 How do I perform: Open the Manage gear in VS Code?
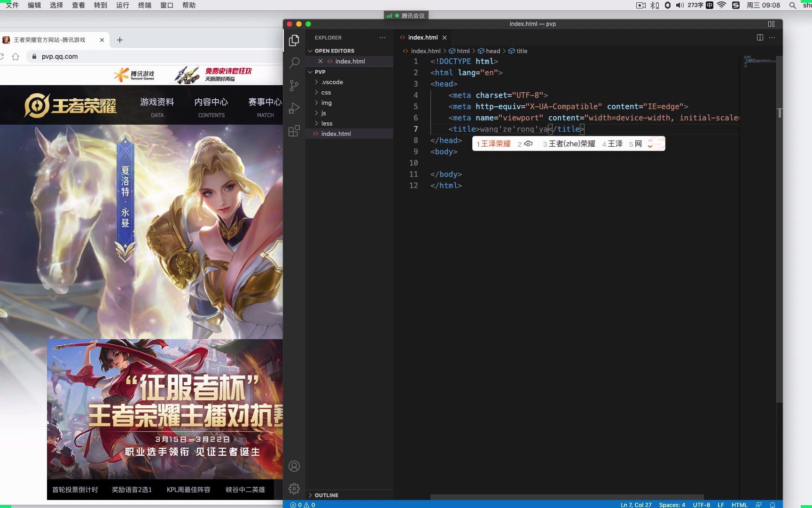[294, 489]
